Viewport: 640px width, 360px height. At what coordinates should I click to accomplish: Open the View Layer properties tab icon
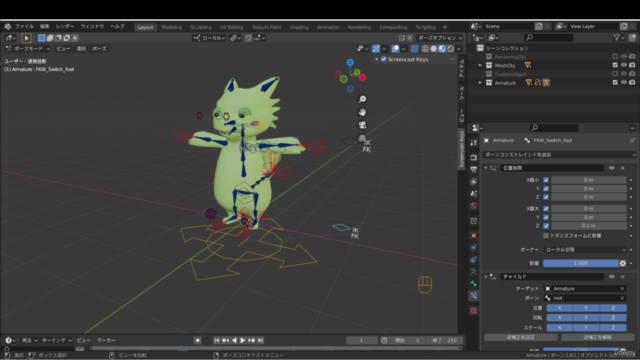click(473, 181)
